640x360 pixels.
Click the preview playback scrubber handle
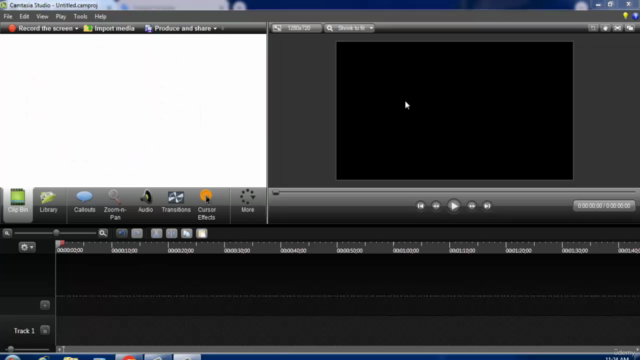276,192
